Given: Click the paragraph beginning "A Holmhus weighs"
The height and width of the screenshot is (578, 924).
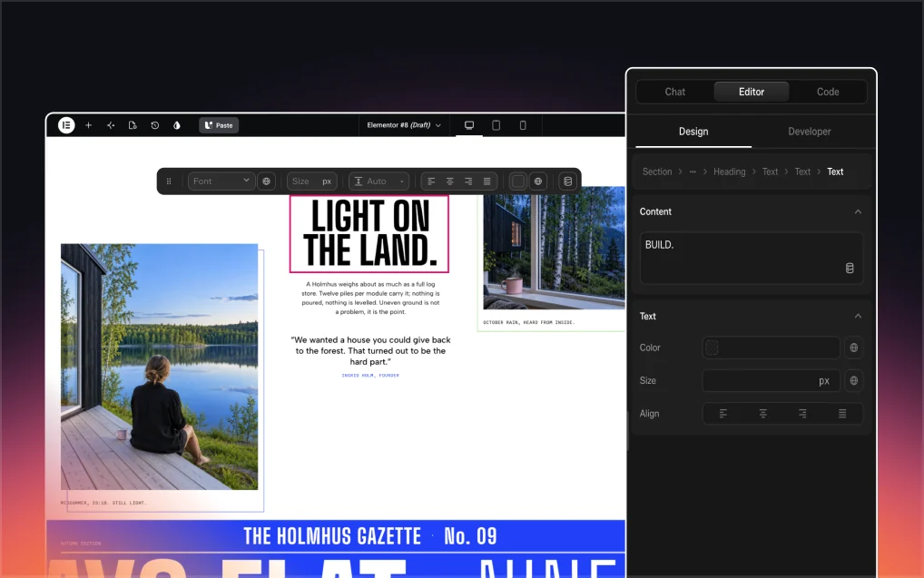Looking at the screenshot, I should click(370, 298).
